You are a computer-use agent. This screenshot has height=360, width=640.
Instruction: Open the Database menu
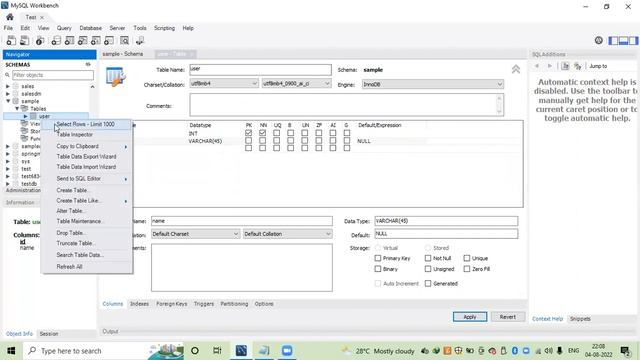click(x=91, y=28)
